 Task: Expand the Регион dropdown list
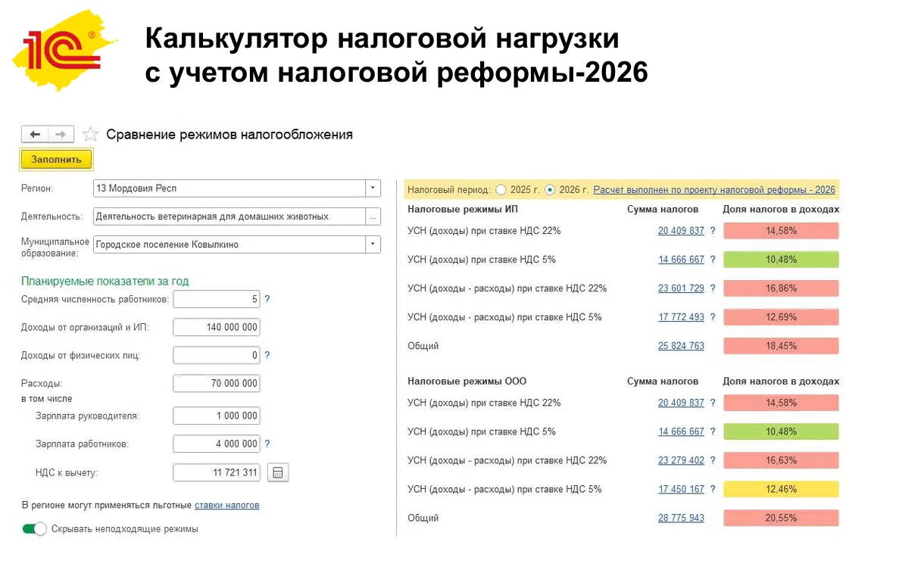tap(373, 188)
